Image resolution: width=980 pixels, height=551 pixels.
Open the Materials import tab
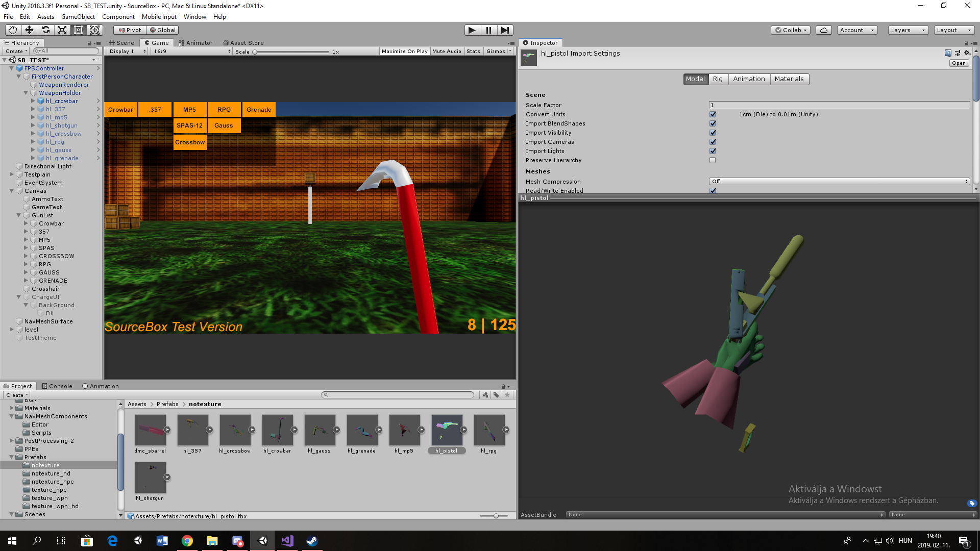(789, 79)
